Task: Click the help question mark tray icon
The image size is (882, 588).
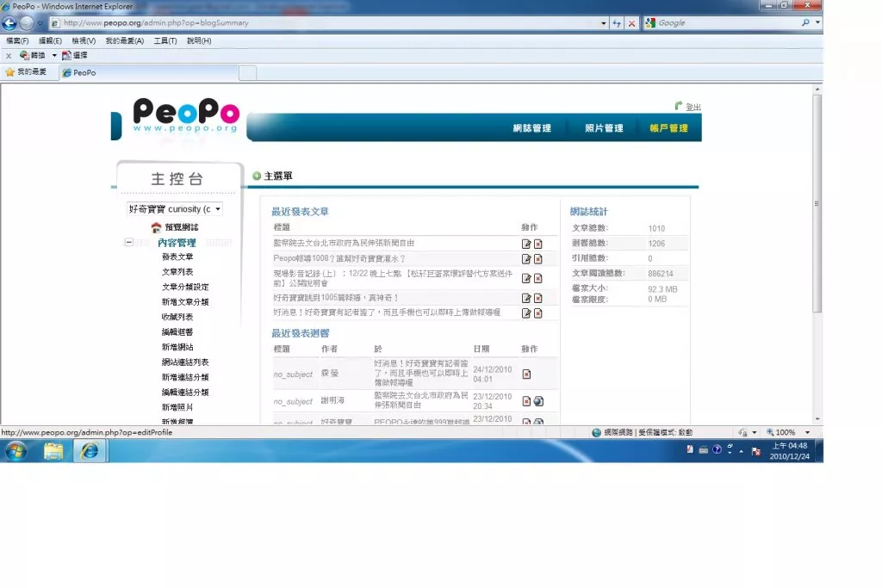Action: click(x=717, y=449)
